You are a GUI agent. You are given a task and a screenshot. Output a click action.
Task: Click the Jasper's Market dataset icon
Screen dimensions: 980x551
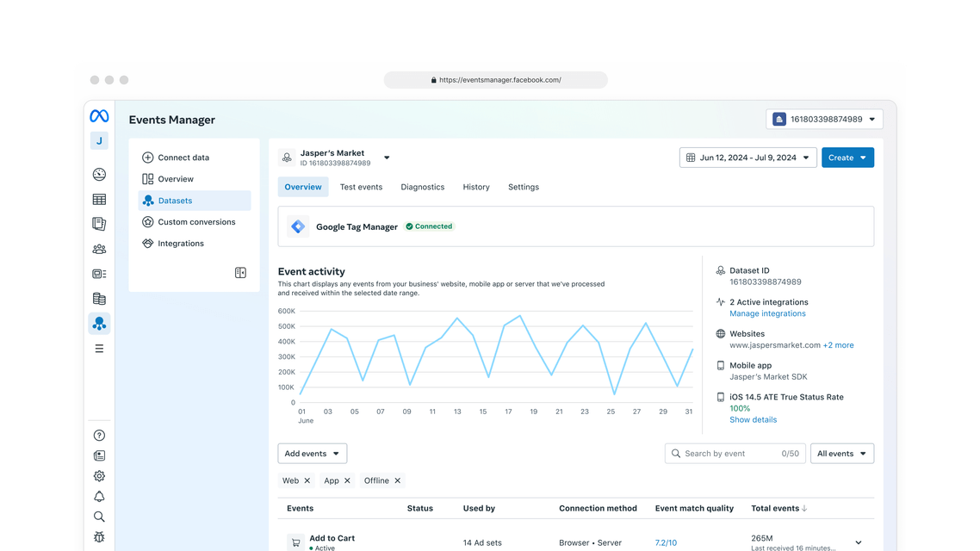[287, 158]
